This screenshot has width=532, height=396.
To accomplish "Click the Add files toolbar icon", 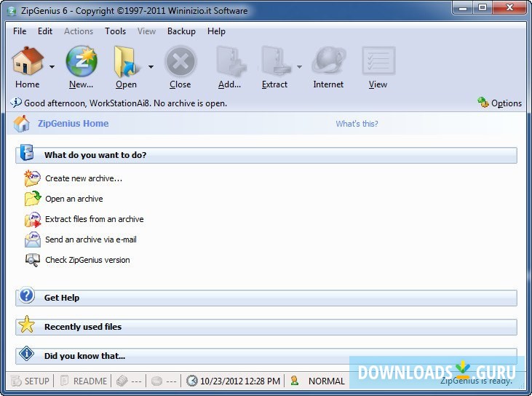I will [x=231, y=61].
